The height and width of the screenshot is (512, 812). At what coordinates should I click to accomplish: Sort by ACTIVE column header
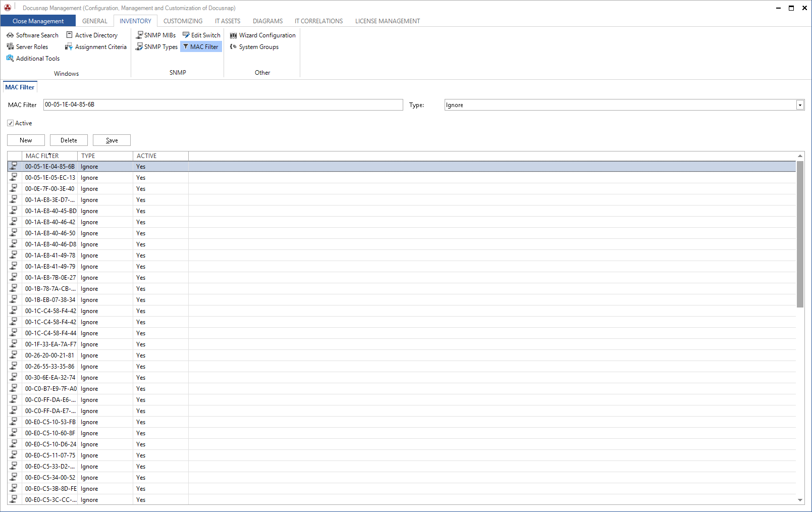[x=160, y=156]
